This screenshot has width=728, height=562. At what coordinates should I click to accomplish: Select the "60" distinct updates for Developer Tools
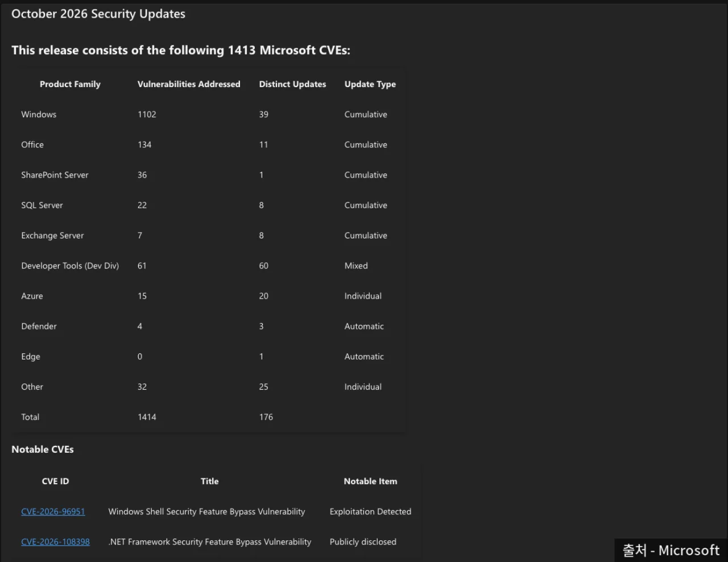tap(264, 266)
